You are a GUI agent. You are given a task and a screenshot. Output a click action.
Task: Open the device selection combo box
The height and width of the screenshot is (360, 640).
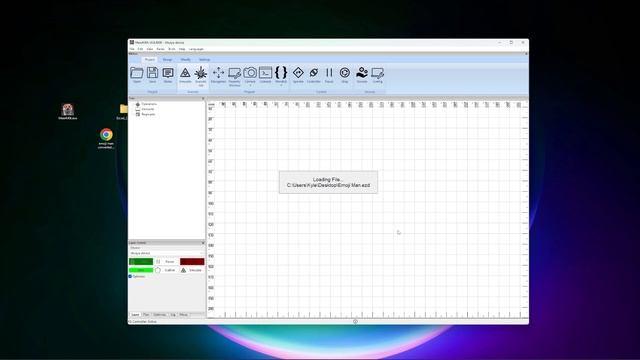[167, 253]
